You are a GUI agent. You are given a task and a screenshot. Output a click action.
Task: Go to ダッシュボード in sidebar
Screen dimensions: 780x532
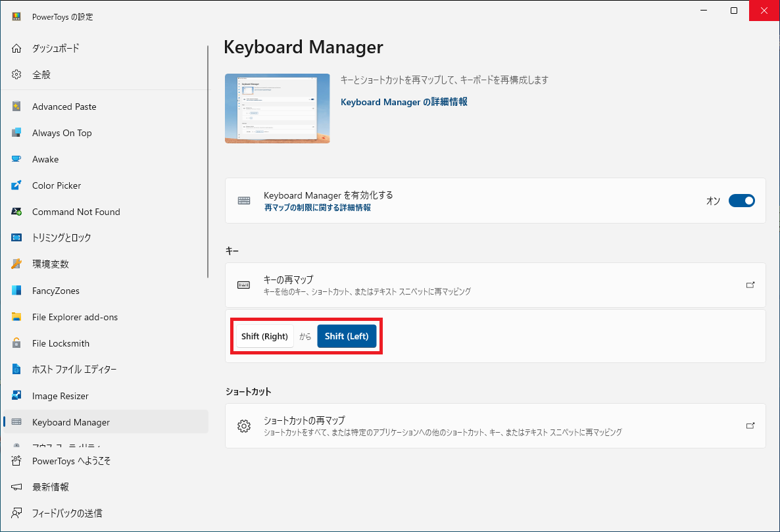coord(56,48)
